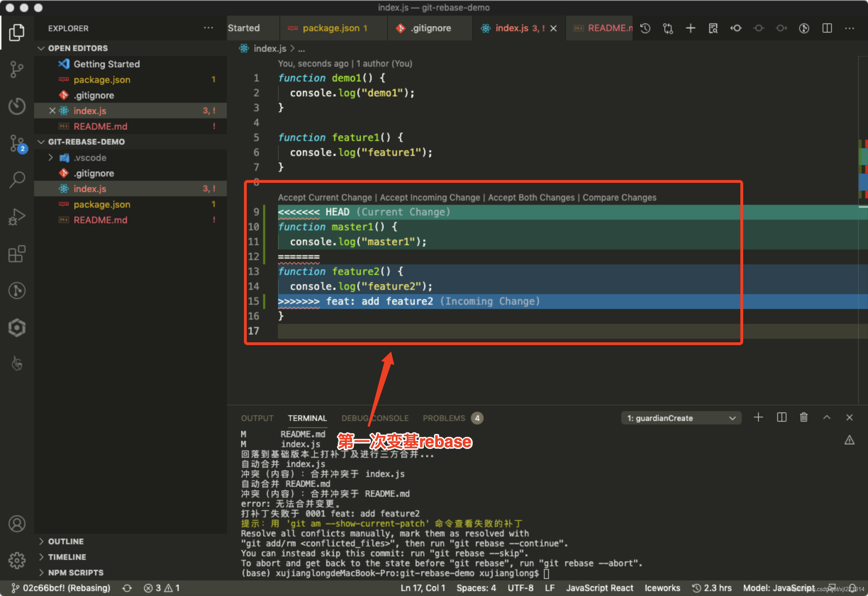Screen dimensions: 868x596
Task: Open the Extensions view
Action: click(x=17, y=254)
